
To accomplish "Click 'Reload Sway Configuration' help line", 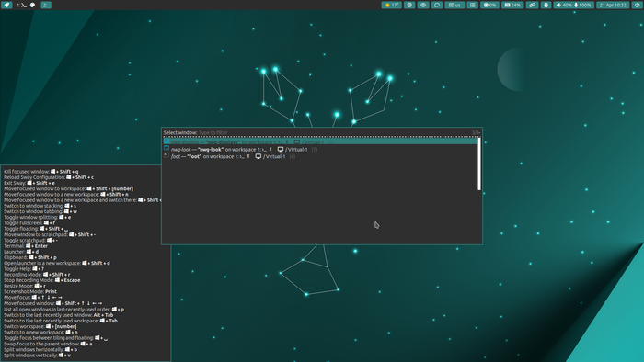I will 49,177.
